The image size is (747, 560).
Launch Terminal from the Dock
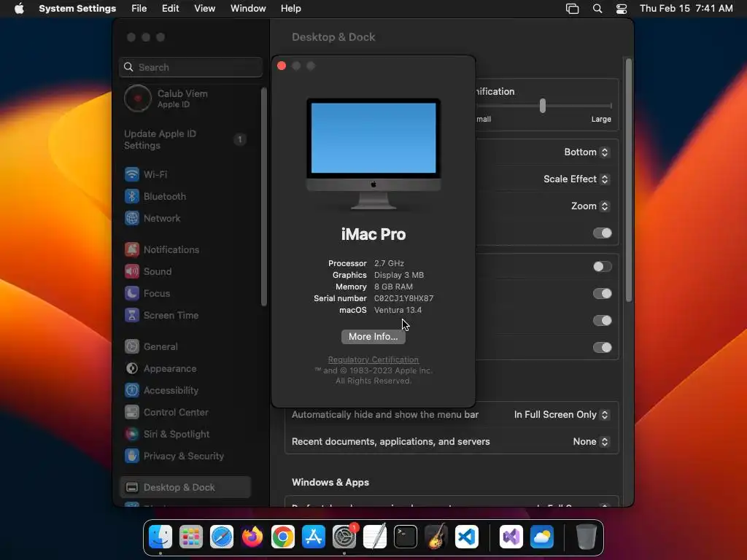point(406,537)
